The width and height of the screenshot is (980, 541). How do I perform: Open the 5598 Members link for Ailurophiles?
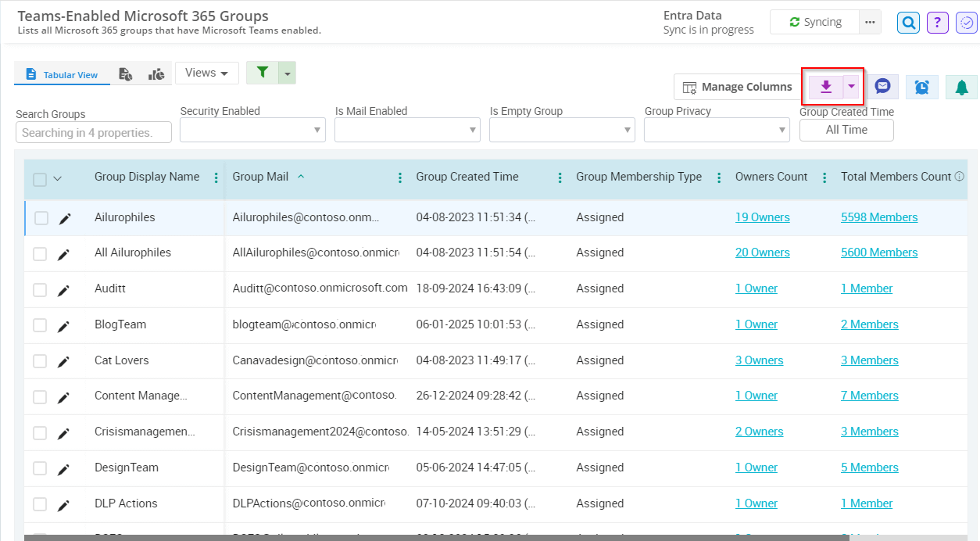pos(879,217)
